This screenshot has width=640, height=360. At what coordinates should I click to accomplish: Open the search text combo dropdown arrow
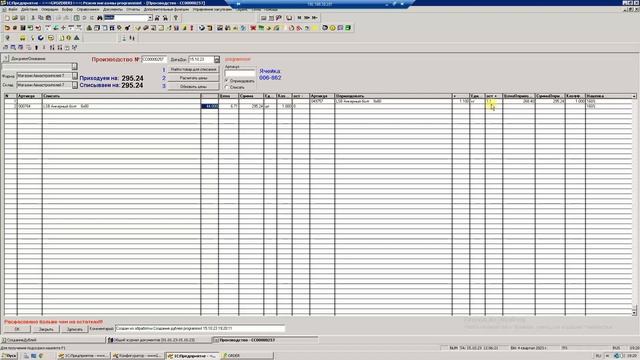(150, 18)
